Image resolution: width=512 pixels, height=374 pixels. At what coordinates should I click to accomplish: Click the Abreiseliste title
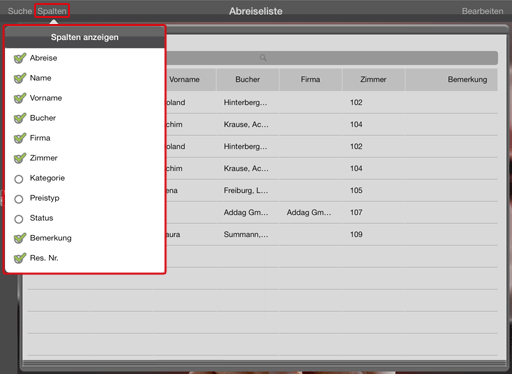(x=256, y=11)
